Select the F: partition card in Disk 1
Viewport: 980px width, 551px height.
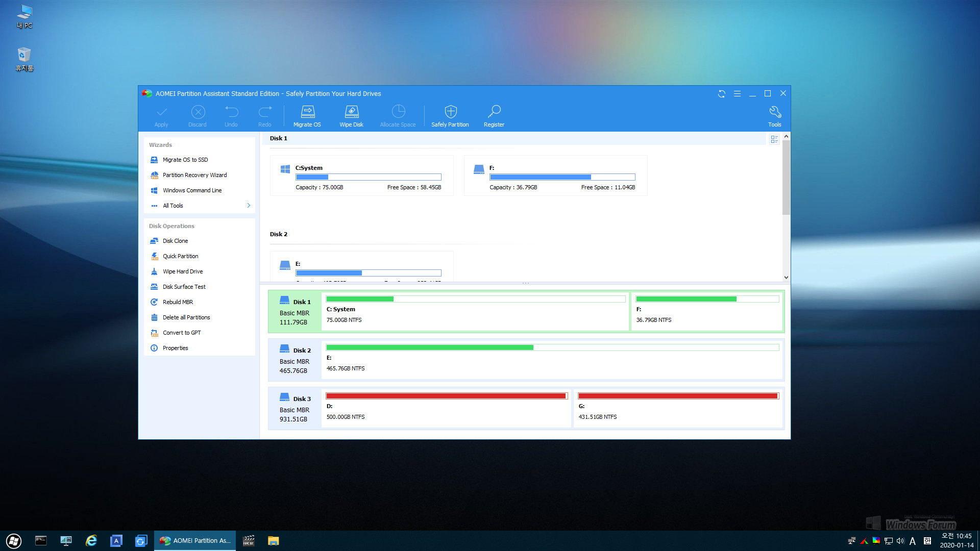(556, 176)
